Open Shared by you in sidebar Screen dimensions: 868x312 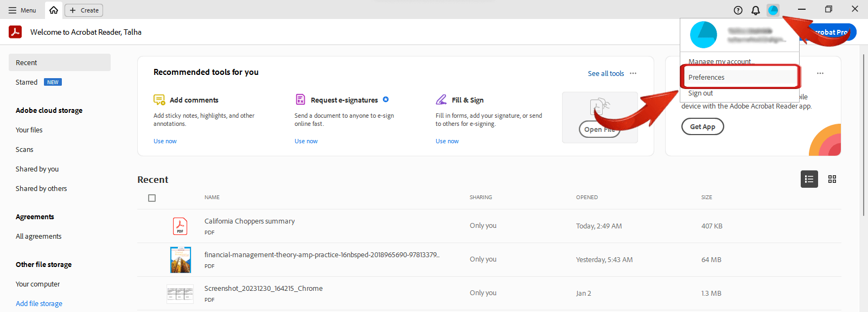[37, 169]
